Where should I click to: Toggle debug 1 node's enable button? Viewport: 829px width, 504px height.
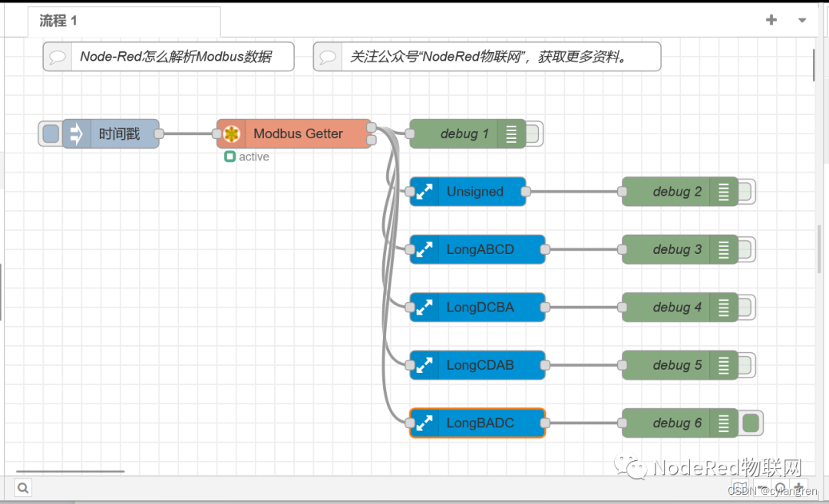[533, 133]
